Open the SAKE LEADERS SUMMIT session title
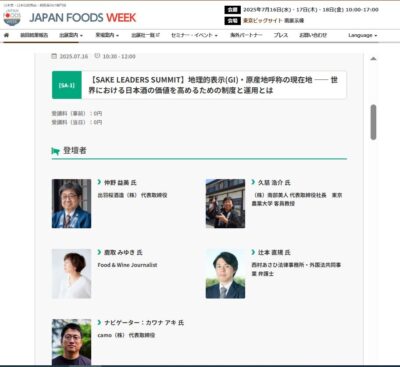400x367 pixels. pyautogui.click(x=213, y=85)
